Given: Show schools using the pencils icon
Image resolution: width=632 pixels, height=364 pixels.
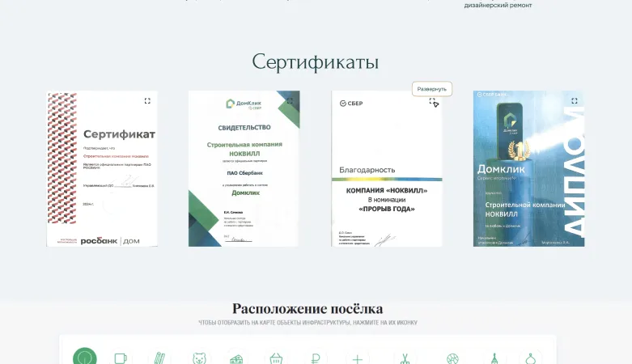Looking at the screenshot, I should 159,358.
